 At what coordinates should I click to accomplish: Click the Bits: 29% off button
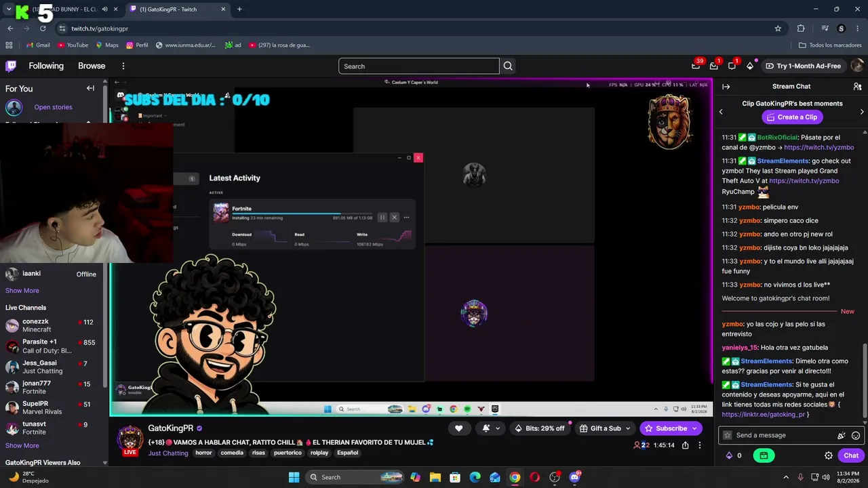click(540, 428)
